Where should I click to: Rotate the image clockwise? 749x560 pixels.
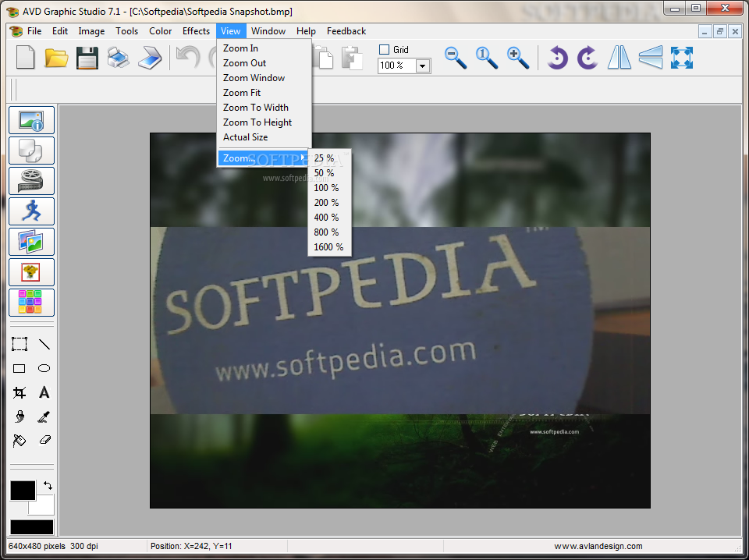tap(587, 58)
